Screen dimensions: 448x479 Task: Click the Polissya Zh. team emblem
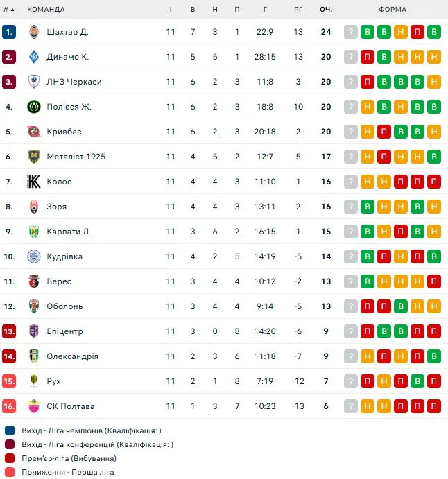pyautogui.click(x=33, y=107)
